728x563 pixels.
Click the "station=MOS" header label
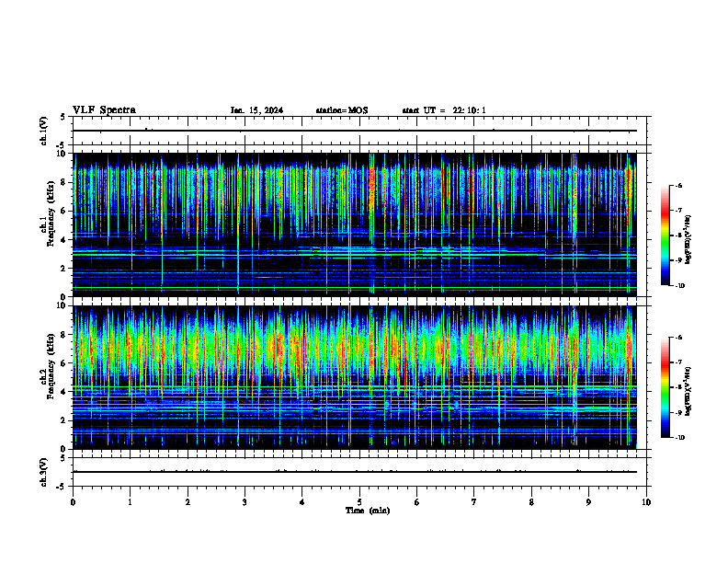pyautogui.click(x=342, y=110)
